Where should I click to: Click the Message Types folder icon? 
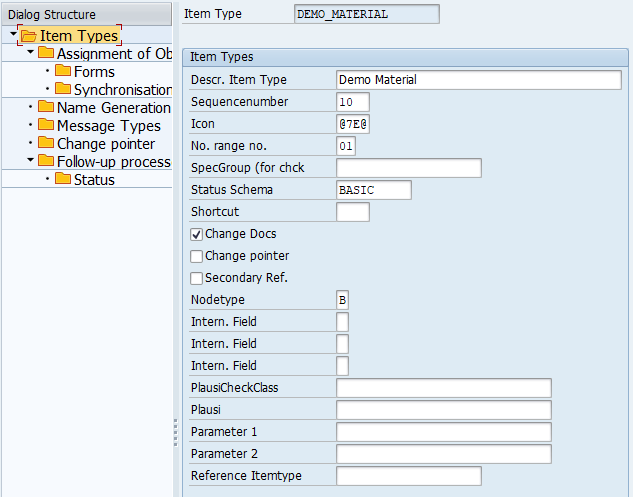pyautogui.click(x=46, y=126)
